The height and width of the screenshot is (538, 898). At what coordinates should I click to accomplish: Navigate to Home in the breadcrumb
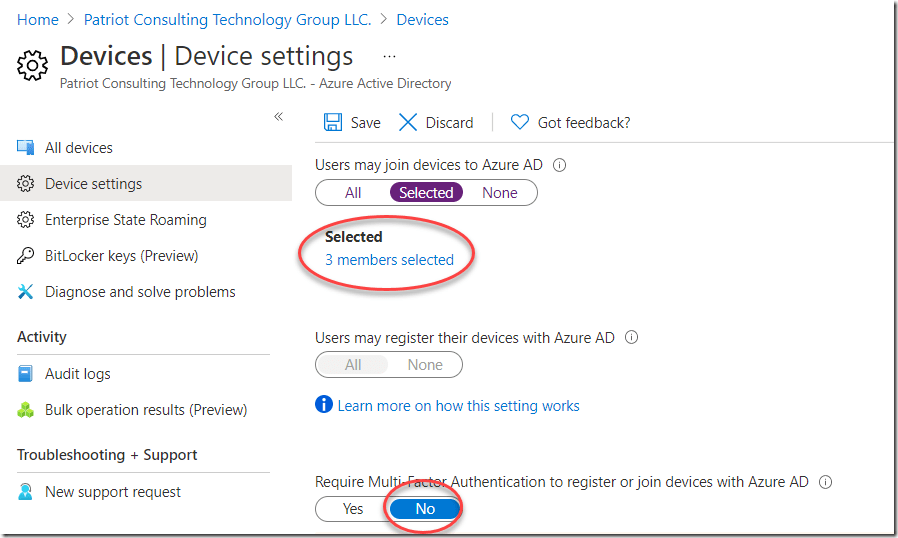tap(38, 20)
